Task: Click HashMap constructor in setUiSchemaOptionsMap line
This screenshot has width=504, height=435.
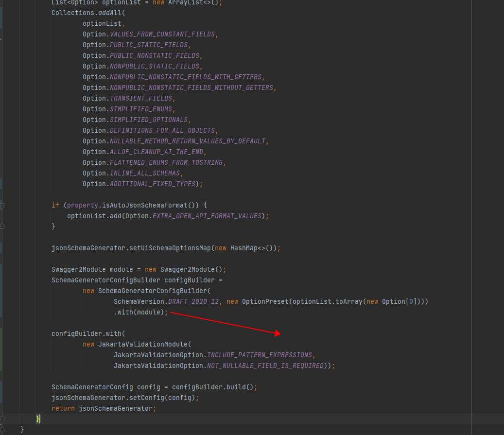Action: pyautogui.click(x=244, y=248)
